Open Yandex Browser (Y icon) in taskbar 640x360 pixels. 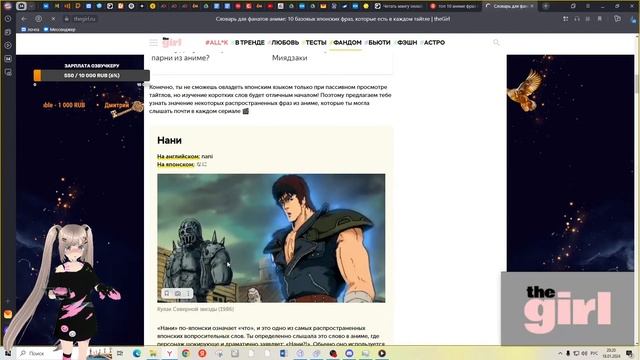coord(169,353)
